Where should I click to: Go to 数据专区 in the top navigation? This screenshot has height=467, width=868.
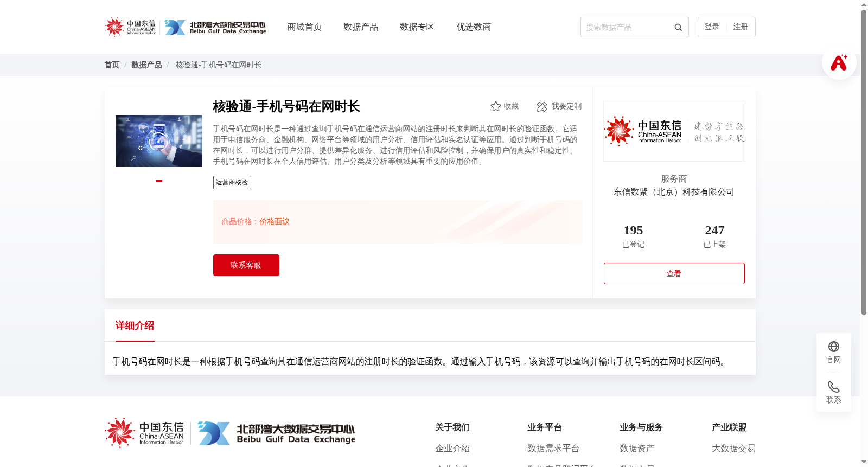(417, 27)
